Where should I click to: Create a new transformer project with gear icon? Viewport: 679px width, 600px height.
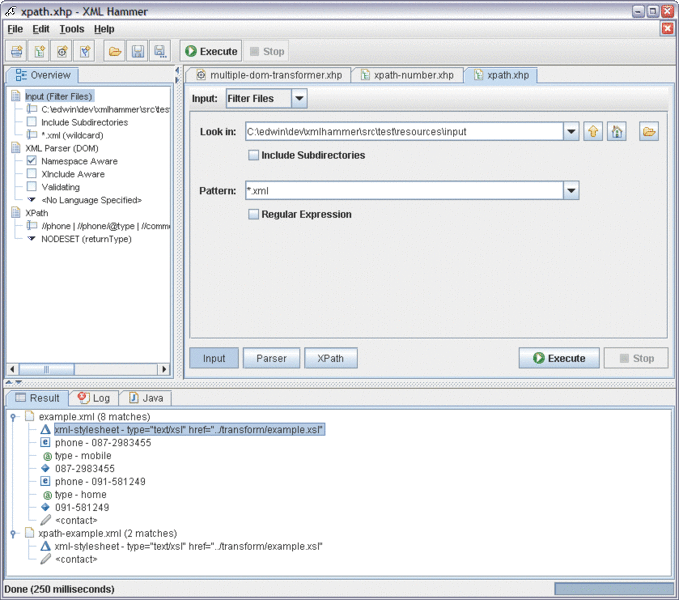click(62, 52)
